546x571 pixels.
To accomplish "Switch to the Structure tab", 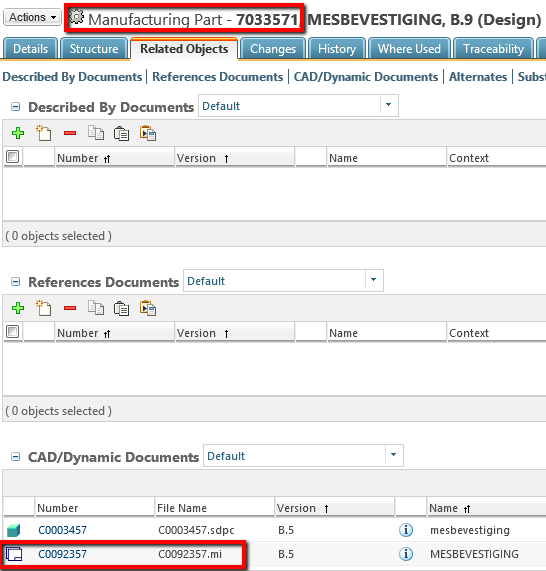I will (x=94, y=48).
